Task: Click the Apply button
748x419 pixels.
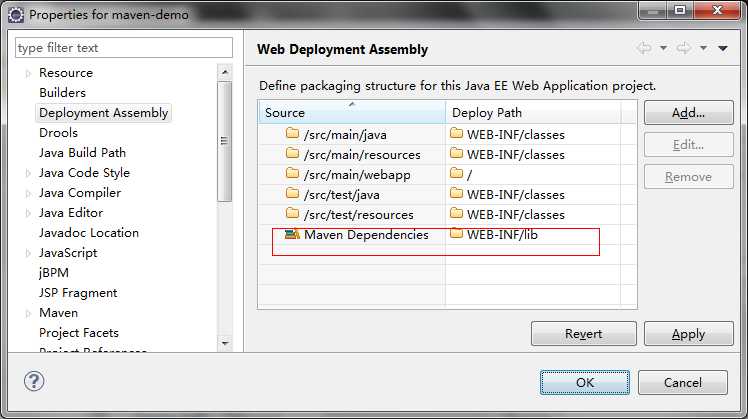Action: (688, 334)
